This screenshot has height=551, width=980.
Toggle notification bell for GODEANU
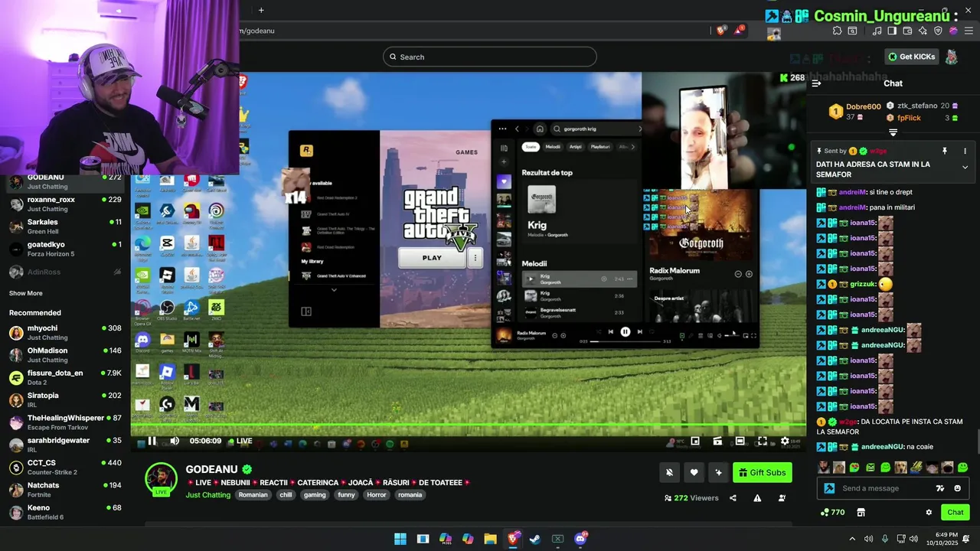tap(669, 472)
